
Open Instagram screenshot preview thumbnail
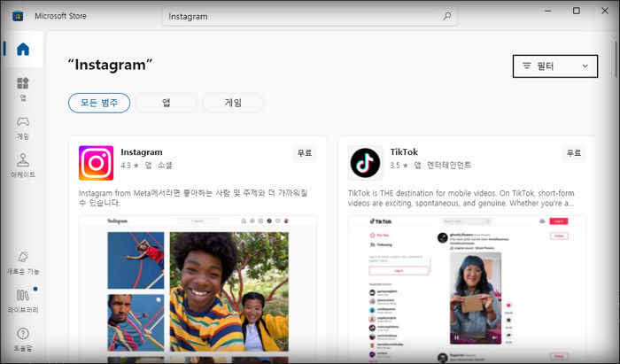click(198, 290)
